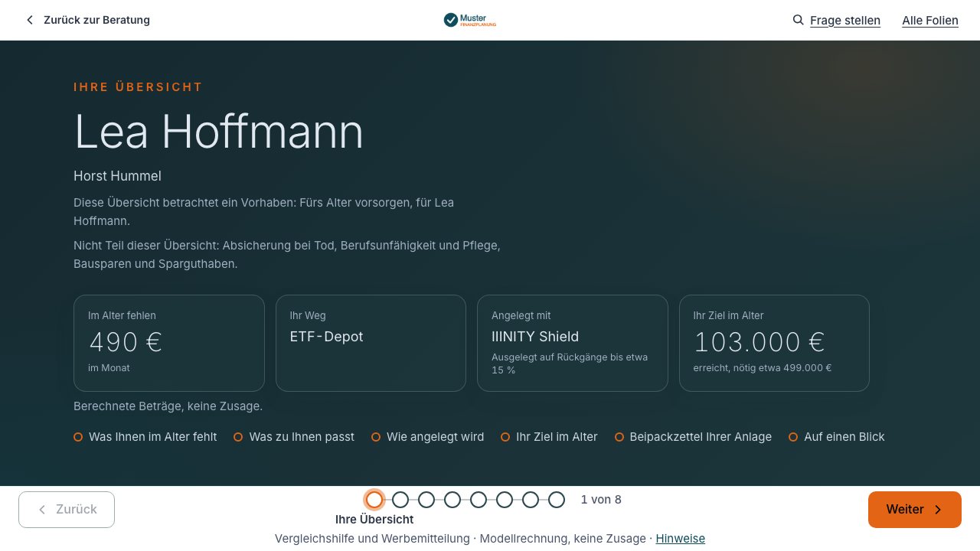This screenshot has height=551, width=980.
Task: Jump to the sixth step dot
Action: click(505, 500)
